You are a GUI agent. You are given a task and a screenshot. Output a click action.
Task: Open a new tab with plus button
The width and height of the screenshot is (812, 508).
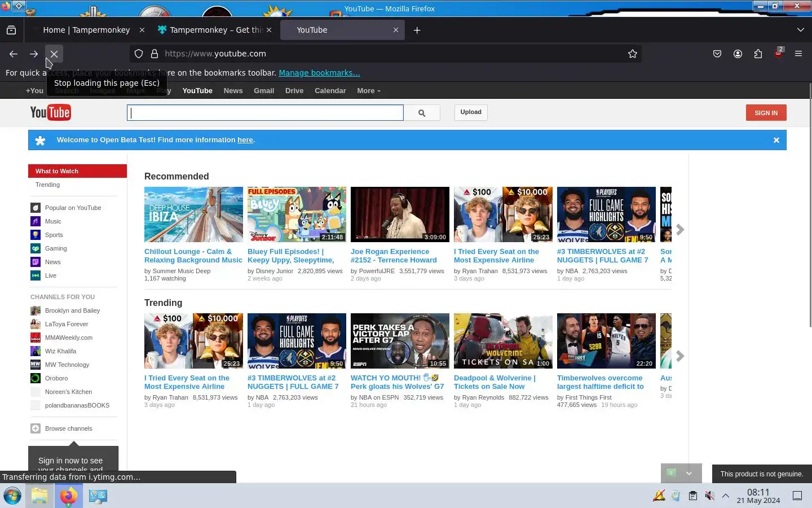pyautogui.click(x=417, y=30)
